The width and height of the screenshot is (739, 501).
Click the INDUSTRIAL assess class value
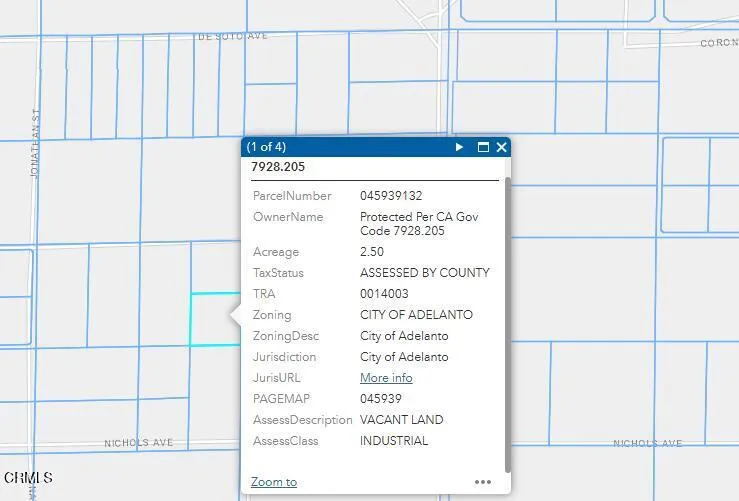tap(394, 441)
